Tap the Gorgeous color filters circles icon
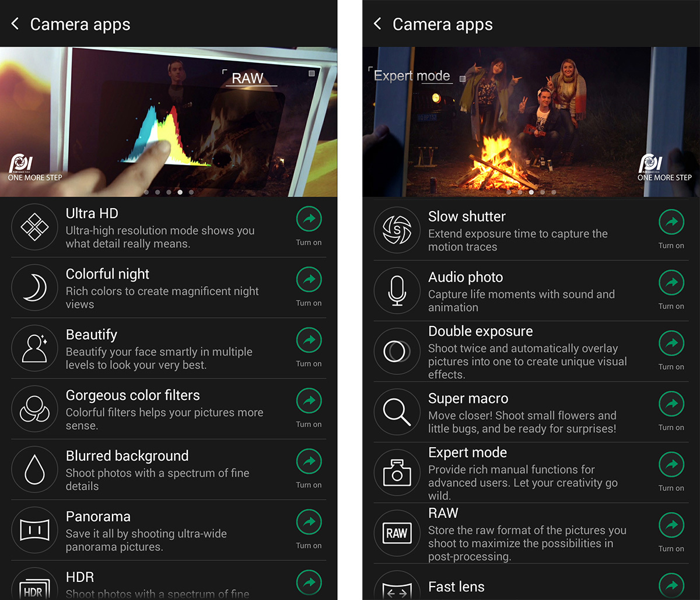 [x=35, y=409]
